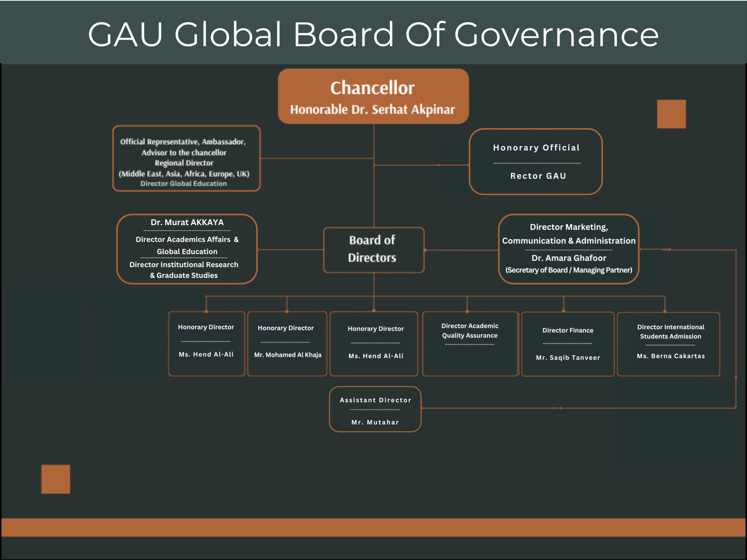The height and width of the screenshot is (560, 747).
Task: Click the orange square at top right
Action: [671, 114]
